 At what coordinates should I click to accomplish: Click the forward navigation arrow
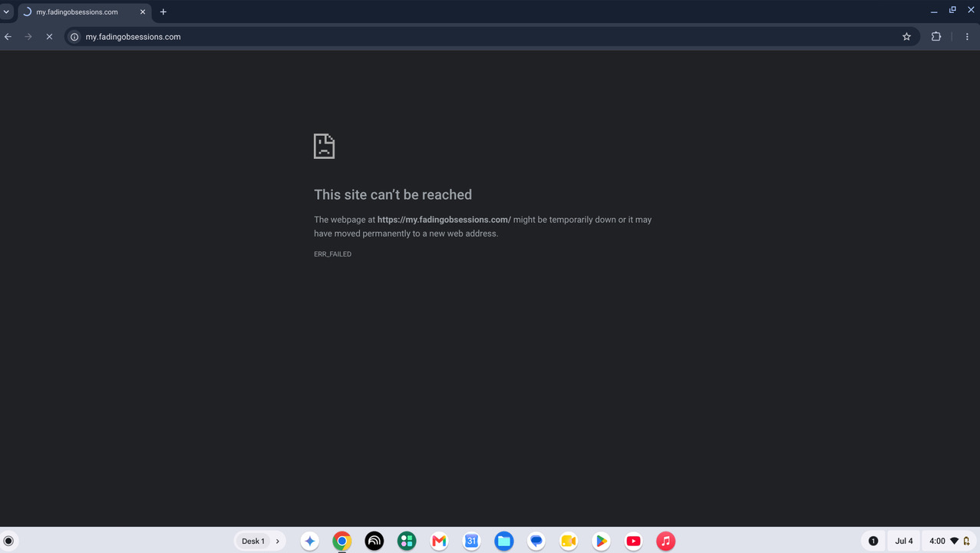click(x=28, y=37)
